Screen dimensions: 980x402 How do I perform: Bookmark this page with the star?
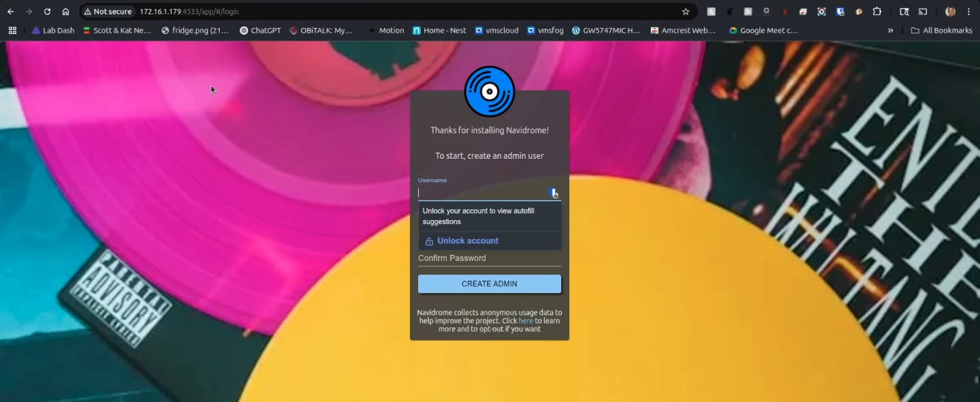[x=686, y=12]
